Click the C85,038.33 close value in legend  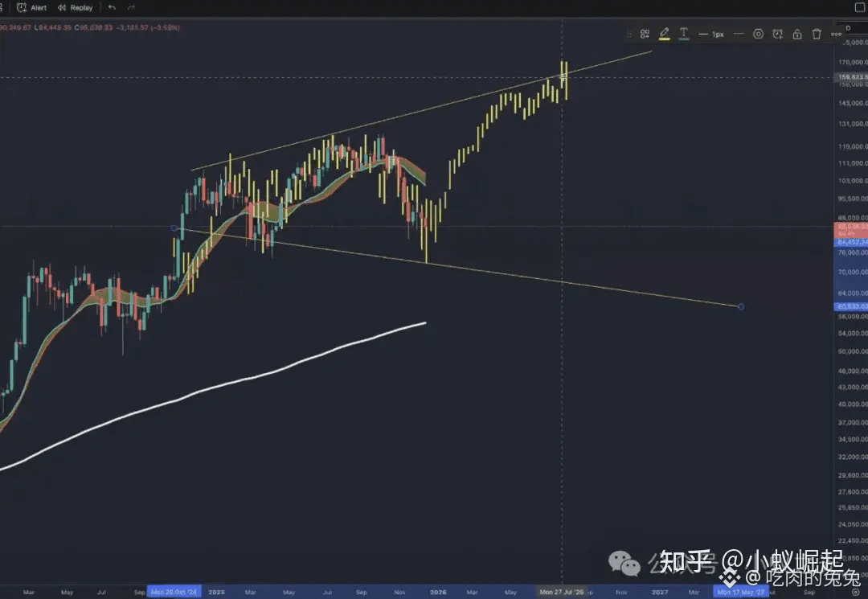[93, 27]
